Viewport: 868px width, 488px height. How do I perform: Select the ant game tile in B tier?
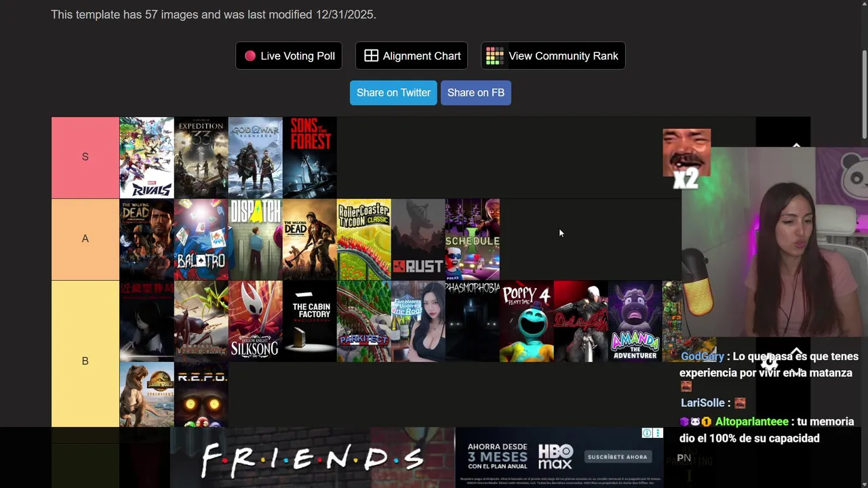(201, 321)
